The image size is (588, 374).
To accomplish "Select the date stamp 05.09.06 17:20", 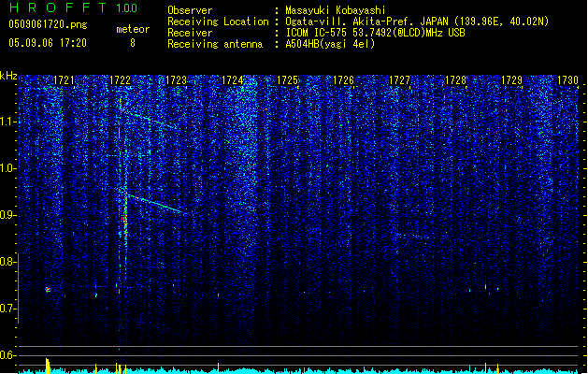I will click(48, 43).
